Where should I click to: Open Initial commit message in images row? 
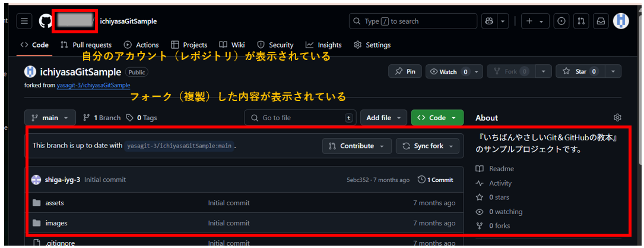pos(229,223)
